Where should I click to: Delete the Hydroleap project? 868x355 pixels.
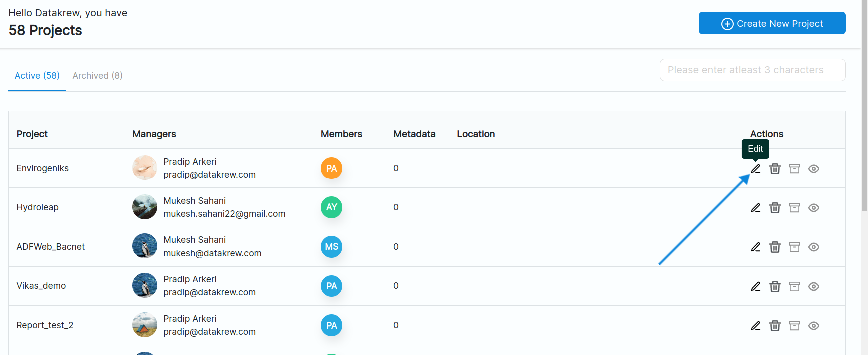[x=775, y=208]
